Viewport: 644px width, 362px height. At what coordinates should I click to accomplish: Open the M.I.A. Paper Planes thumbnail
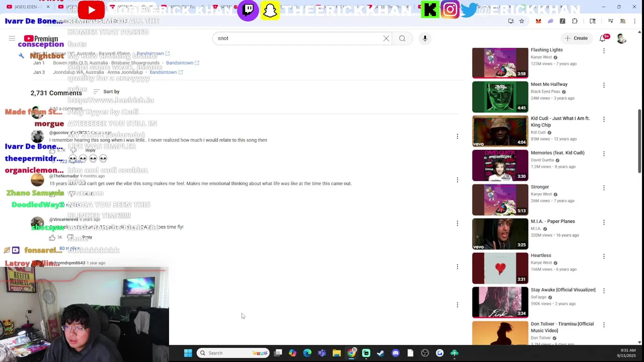coord(500,233)
